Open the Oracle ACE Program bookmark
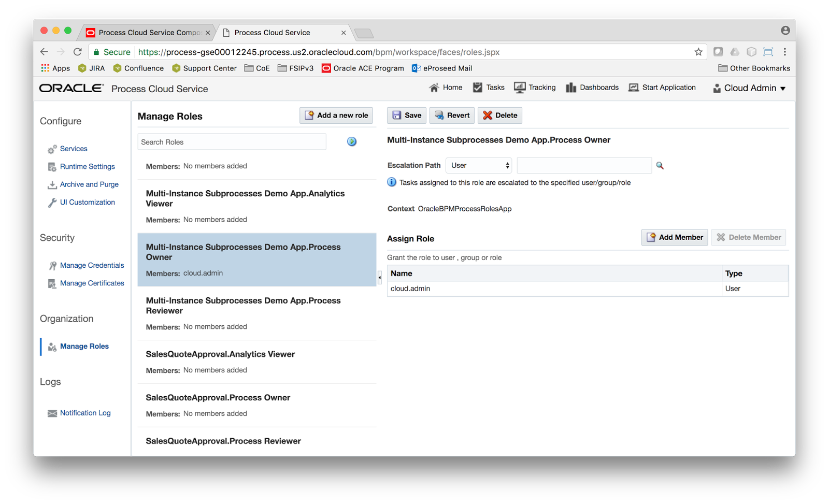Viewport: 829px width, 504px height. tap(363, 68)
